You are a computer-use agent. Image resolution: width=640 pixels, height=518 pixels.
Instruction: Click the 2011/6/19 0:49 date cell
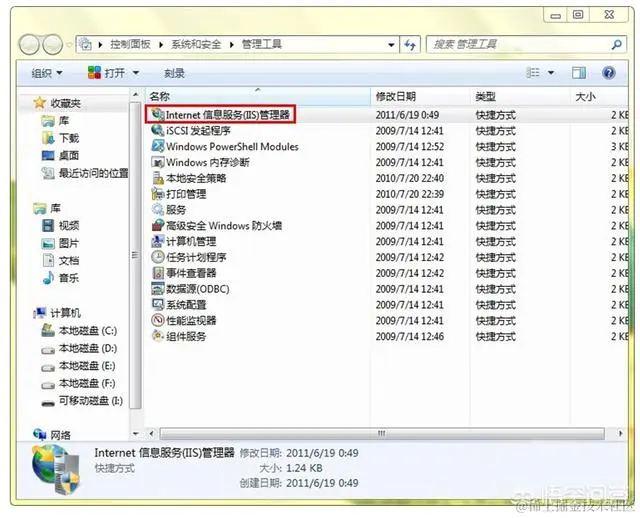pos(407,115)
